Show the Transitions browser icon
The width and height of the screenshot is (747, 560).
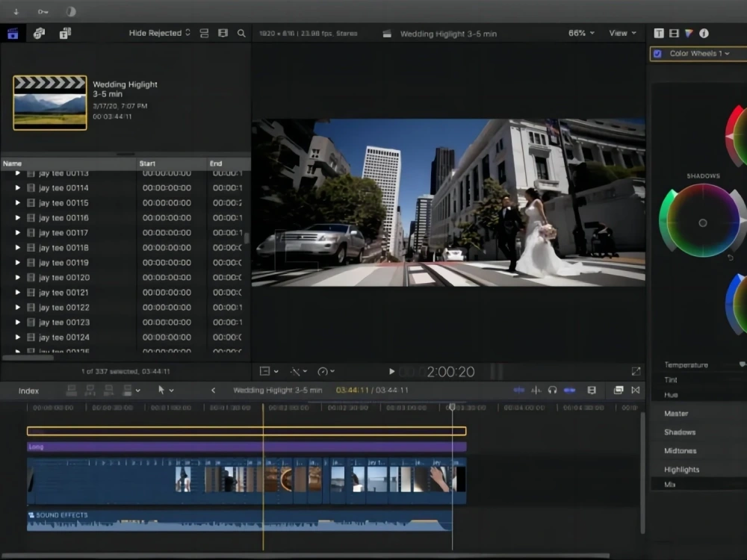tap(636, 390)
